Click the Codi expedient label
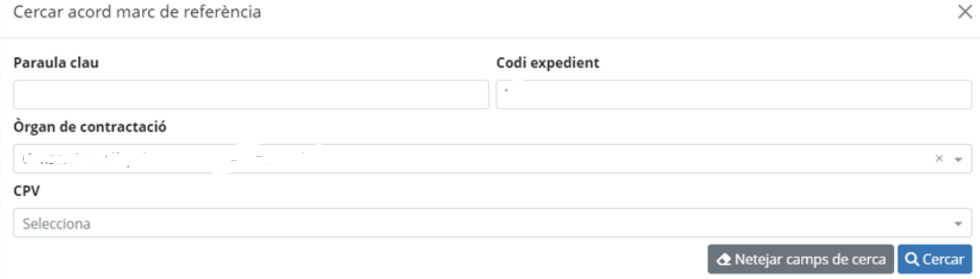This screenshot has width=980, height=279. tap(548, 63)
